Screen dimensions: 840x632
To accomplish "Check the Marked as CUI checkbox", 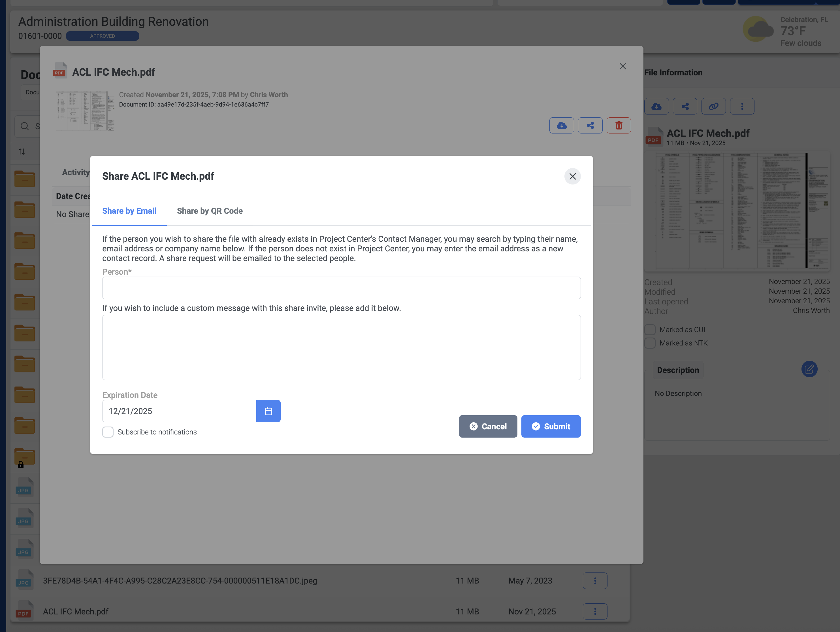I will pos(650,330).
